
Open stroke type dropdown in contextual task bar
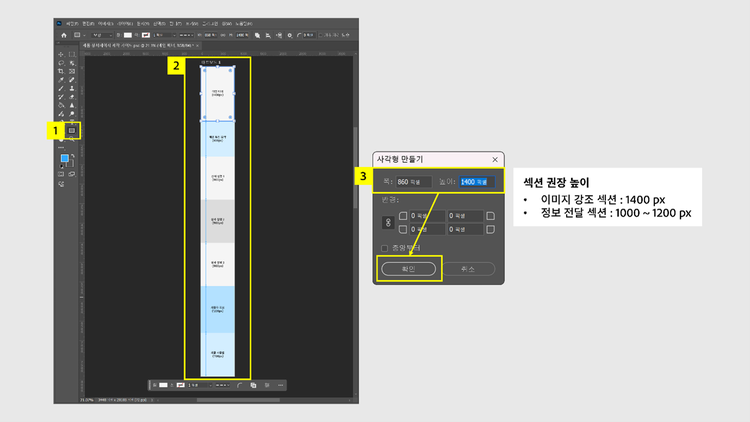(x=223, y=385)
